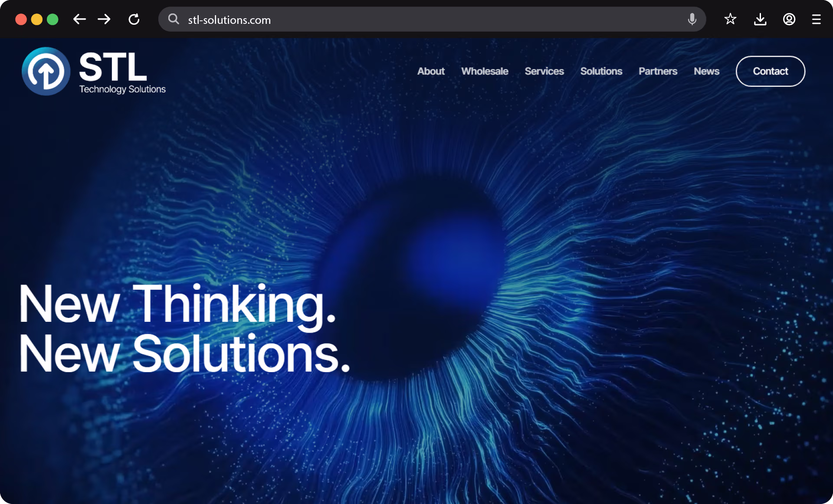833x504 pixels.
Task: Open the browser hamburger menu
Action: pos(816,20)
